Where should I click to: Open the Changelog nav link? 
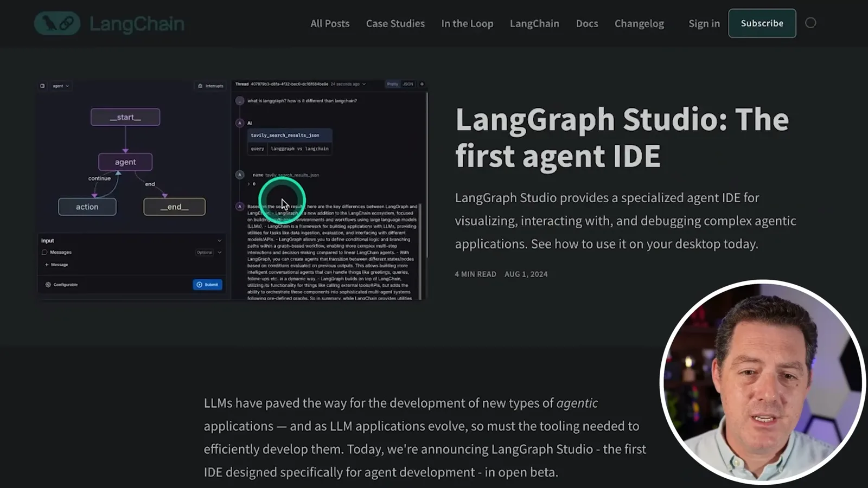(x=639, y=23)
